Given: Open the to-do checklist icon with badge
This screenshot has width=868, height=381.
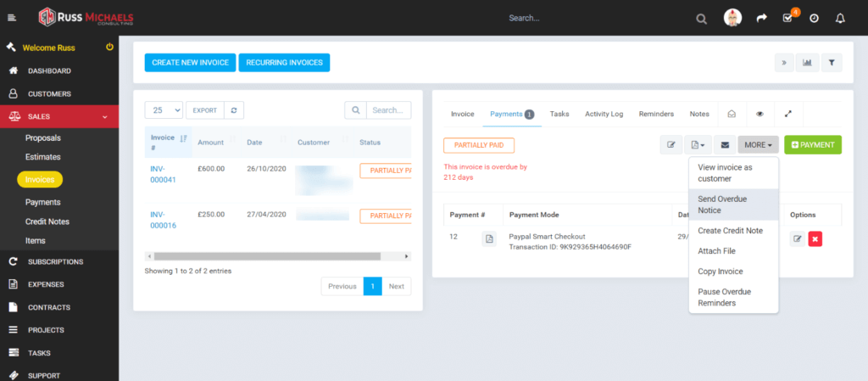Looking at the screenshot, I should 788,17.
